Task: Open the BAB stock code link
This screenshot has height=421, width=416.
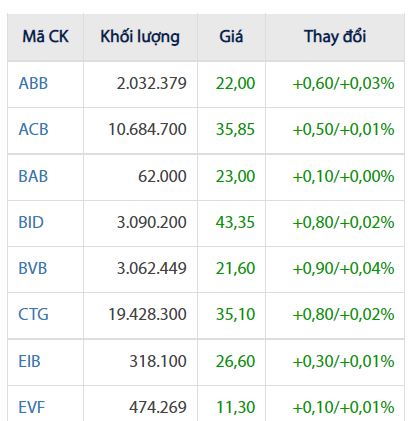Action: coord(33,176)
